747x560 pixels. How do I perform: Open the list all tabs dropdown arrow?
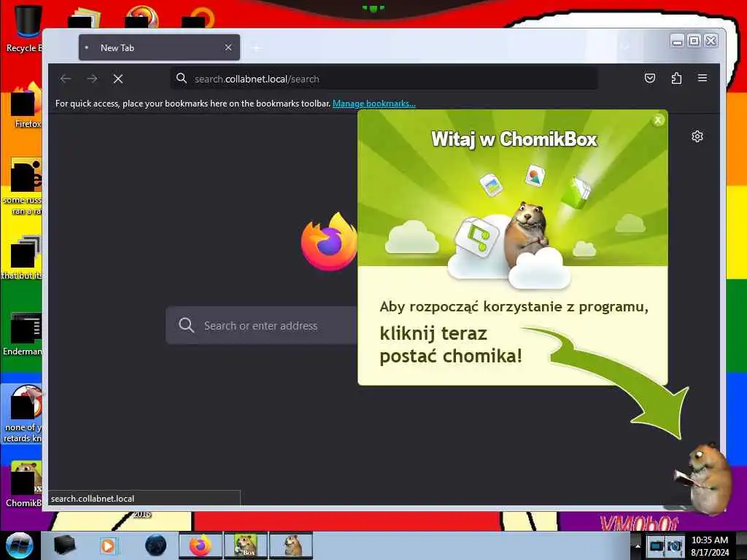[x=625, y=47]
